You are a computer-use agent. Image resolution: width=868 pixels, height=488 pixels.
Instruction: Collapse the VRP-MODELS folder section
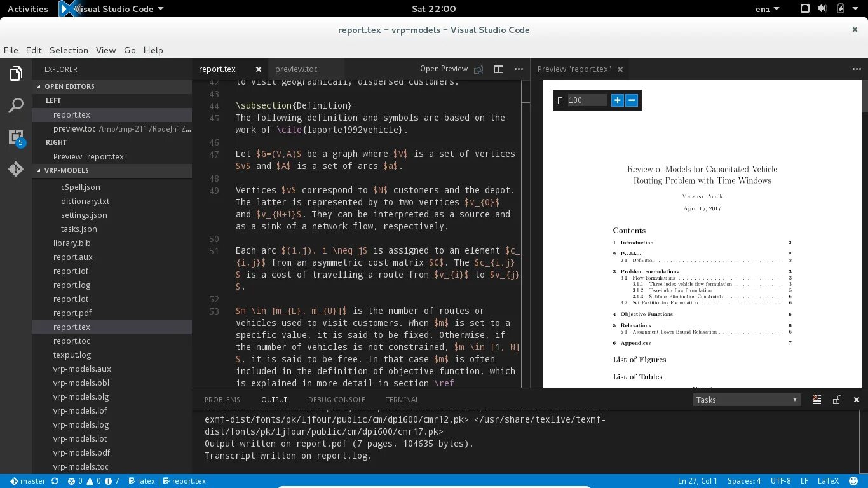(65, 170)
